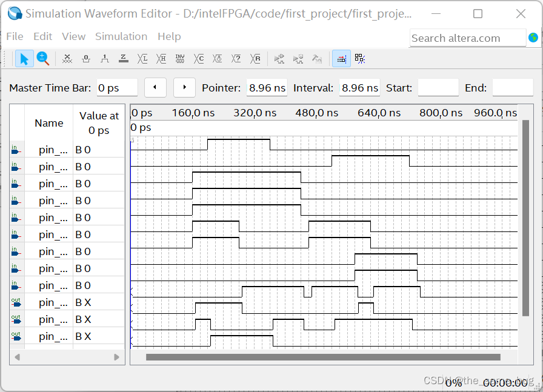The height and width of the screenshot is (392, 543).
Task: Apply Uninitialized (X) value to selection
Action: point(67,59)
